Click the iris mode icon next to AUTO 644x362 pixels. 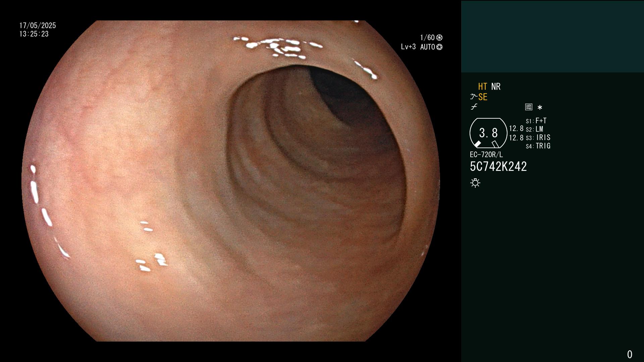(x=439, y=47)
